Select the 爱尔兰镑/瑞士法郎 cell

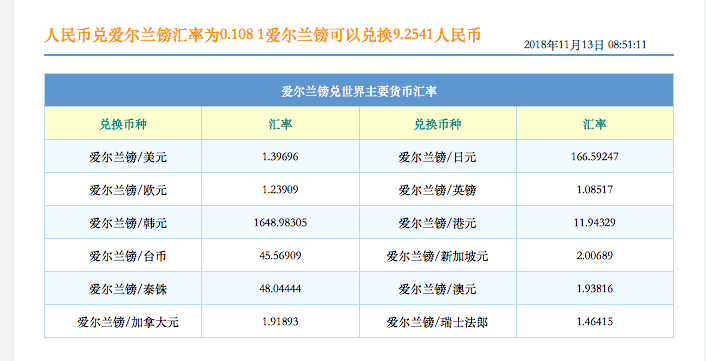(x=438, y=321)
